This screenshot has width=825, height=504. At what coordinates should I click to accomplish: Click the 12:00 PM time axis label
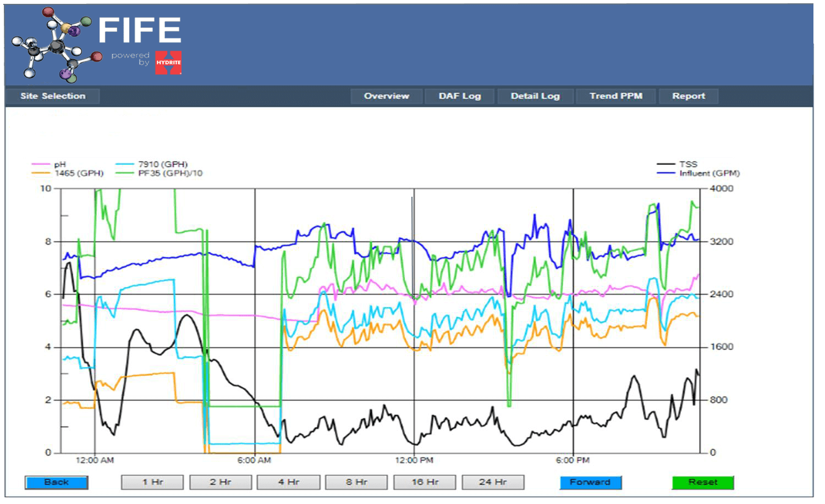point(414,460)
